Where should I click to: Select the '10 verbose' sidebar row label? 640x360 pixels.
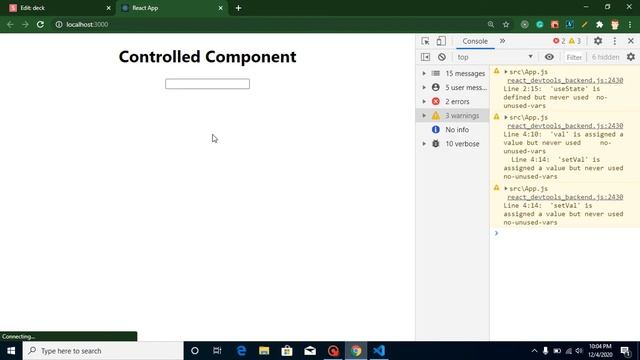(462, 144)
